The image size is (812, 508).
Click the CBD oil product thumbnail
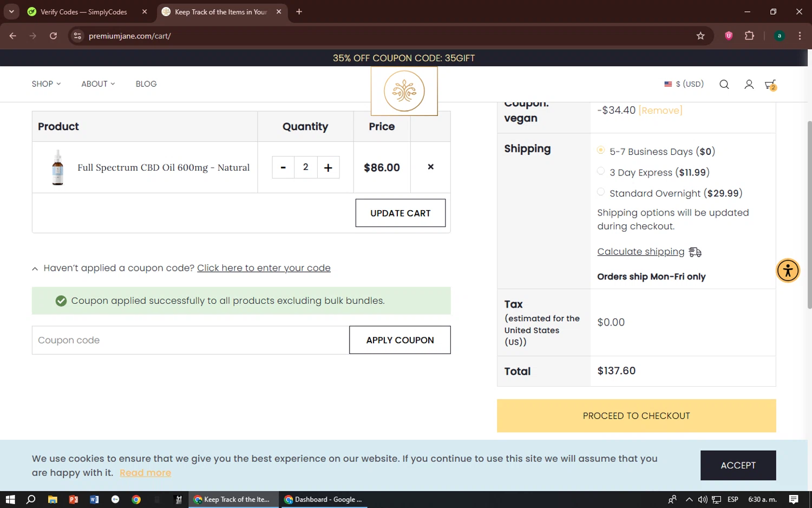[58, 168]
